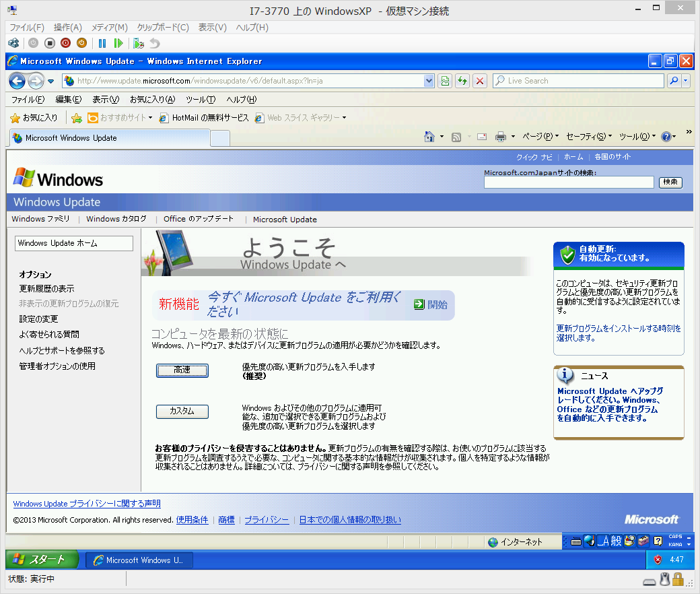The width and height of the screenshot is (700, 594).
Task: Click the printer icon
Action: pyautogui.click(x=501, y=137)
